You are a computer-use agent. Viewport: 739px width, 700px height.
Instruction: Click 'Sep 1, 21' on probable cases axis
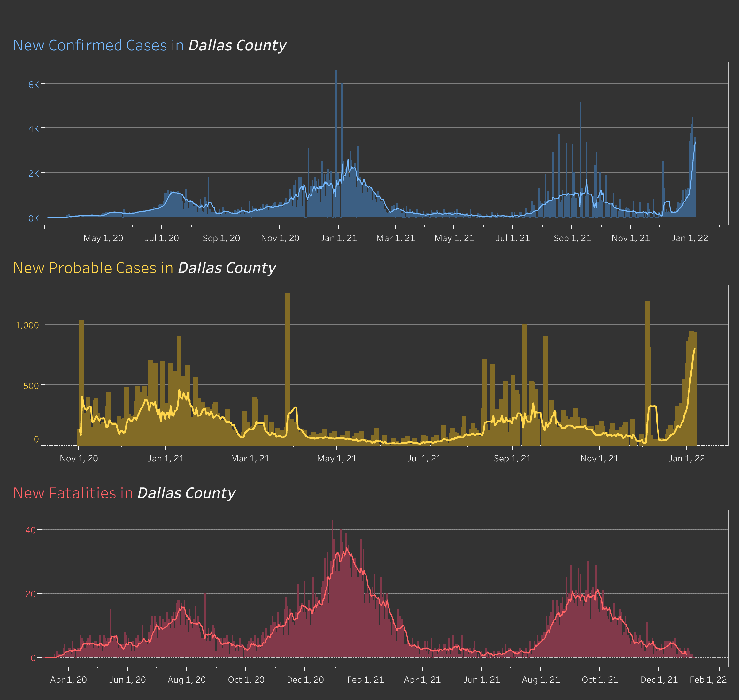(x=512, y=459)
